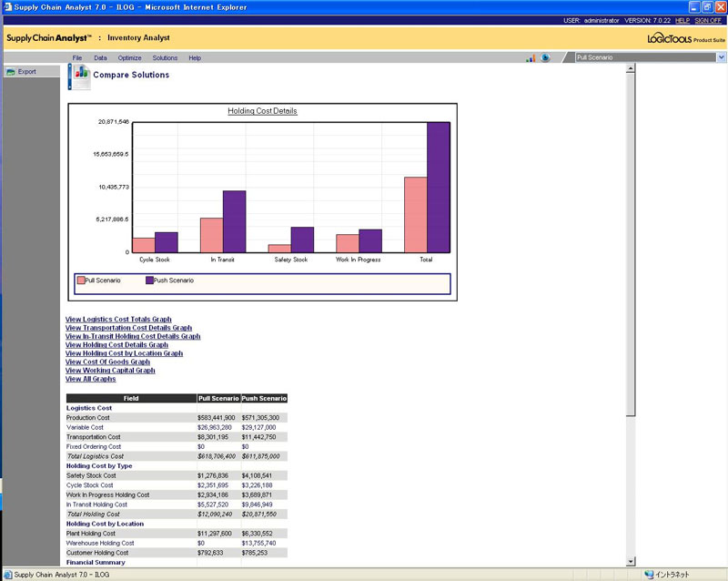Screen dimensions: 728x581
Task: Open the Solutions menu
Action: 165,58
